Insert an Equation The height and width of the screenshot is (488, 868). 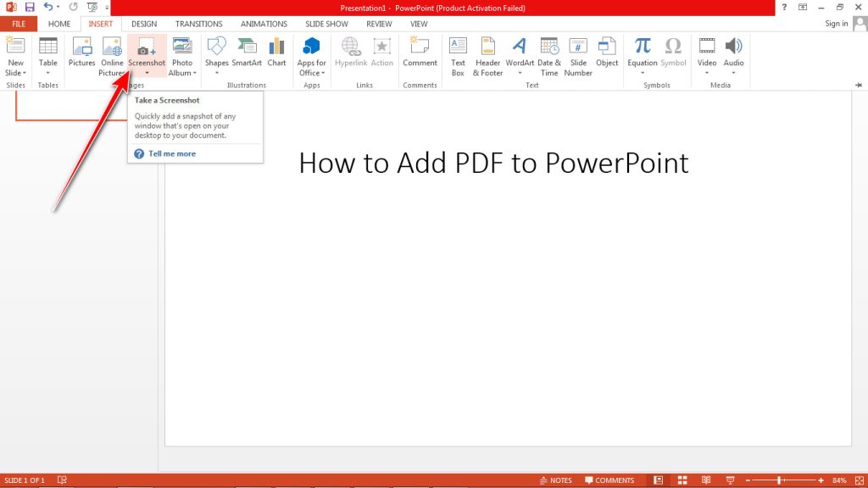642,51
